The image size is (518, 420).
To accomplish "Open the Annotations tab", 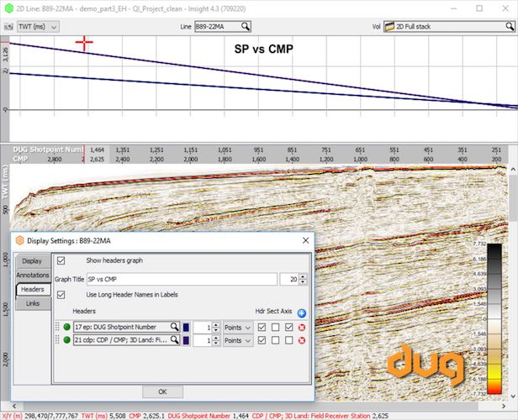I will coord(33,275).
